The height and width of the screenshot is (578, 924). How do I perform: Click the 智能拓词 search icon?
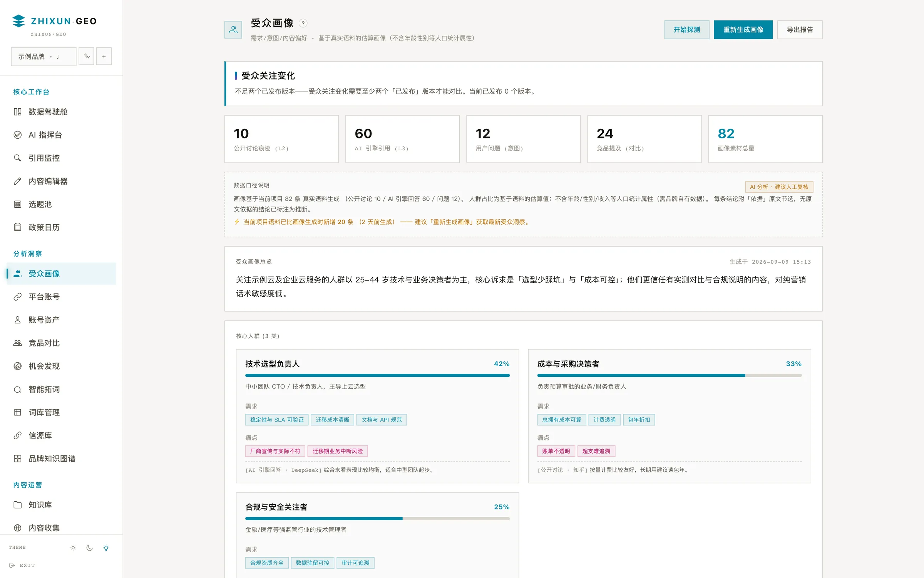pyautogui.click(x=18, y=389)
